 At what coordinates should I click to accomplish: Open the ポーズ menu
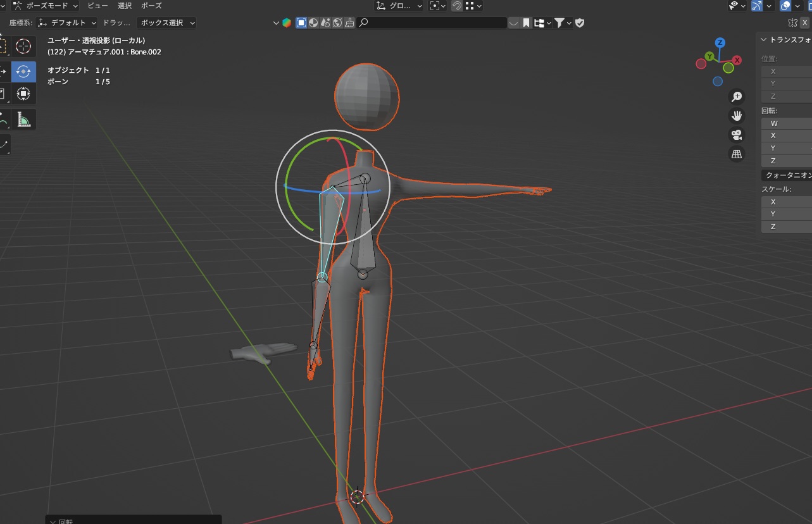tap(150, 6)
